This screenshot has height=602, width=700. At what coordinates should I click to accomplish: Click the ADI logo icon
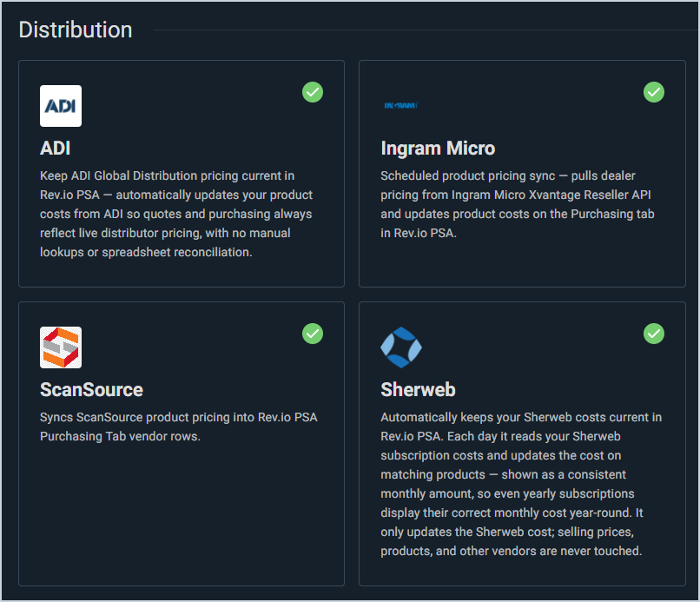coord(61,106)
